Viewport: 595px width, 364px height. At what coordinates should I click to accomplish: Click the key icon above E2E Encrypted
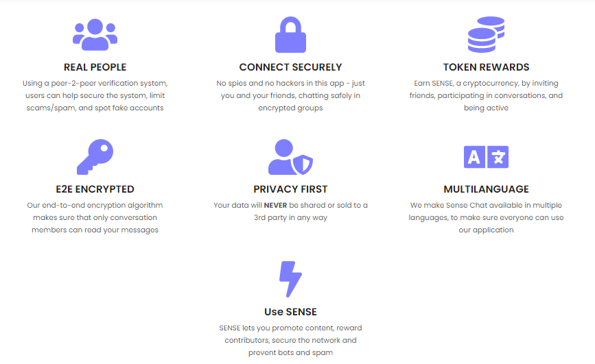95,156
